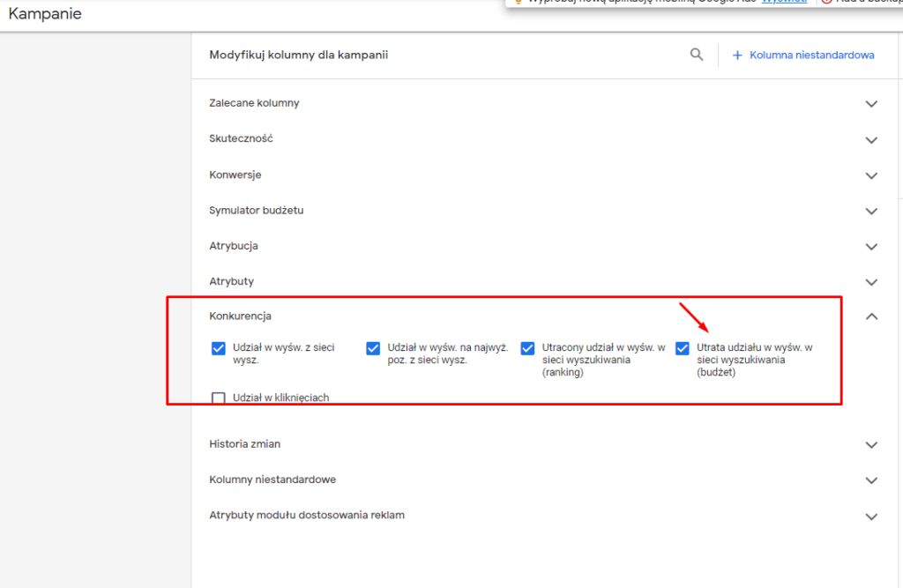Uncheck Utracony udział w wyśw. (ranking) checkbox
Viewport: 903px width, 588px height.
tap(527, 348)
